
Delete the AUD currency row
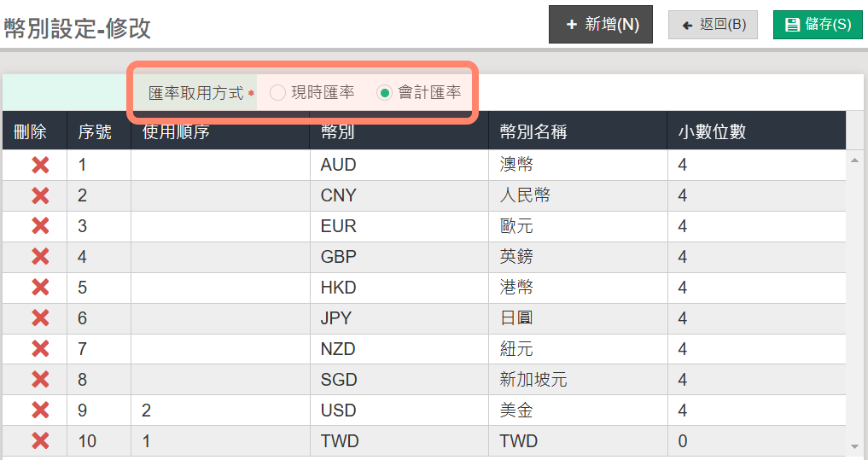[x=39, y=165]
